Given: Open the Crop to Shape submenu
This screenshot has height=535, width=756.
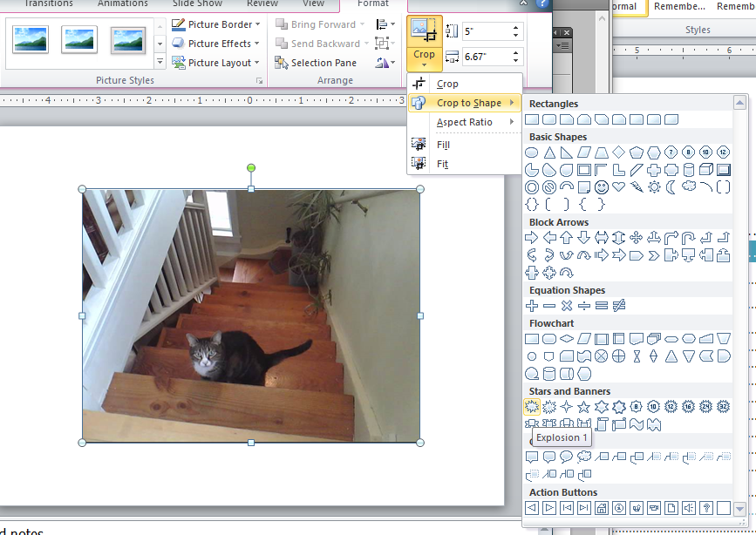Looking at the screenshot, I should [465, 103].
